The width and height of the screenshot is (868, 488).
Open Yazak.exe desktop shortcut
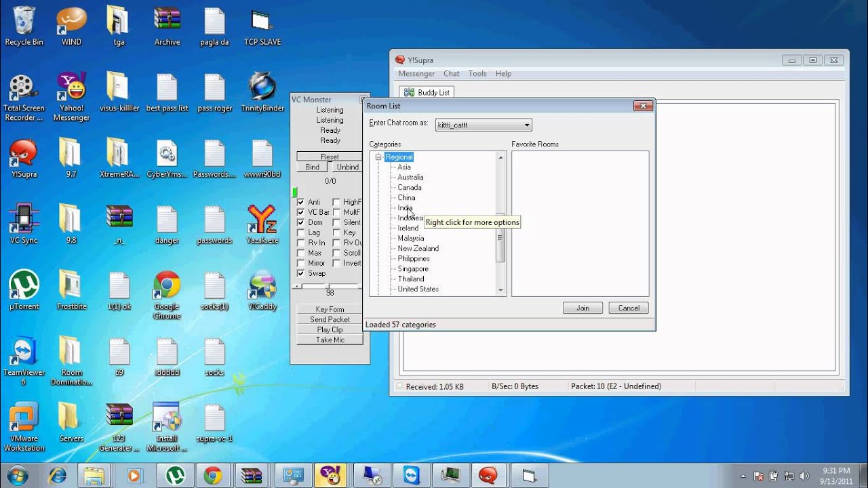(x=262, y=224)
